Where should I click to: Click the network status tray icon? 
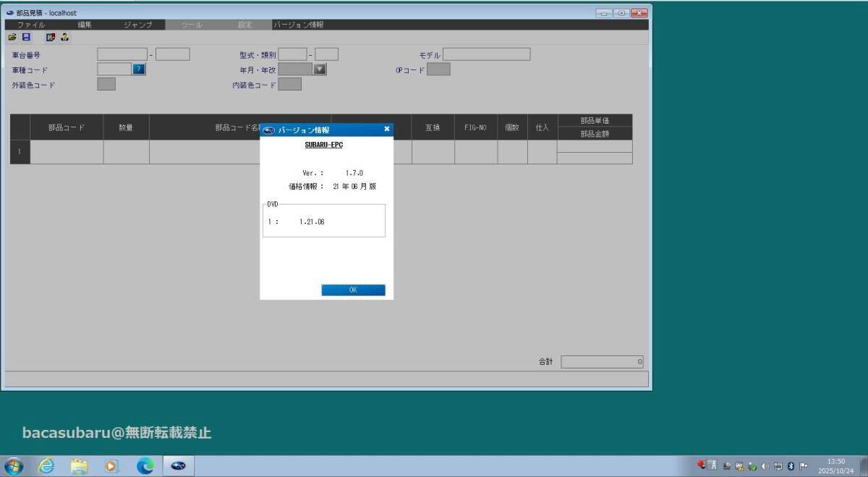tap(778, 465)
